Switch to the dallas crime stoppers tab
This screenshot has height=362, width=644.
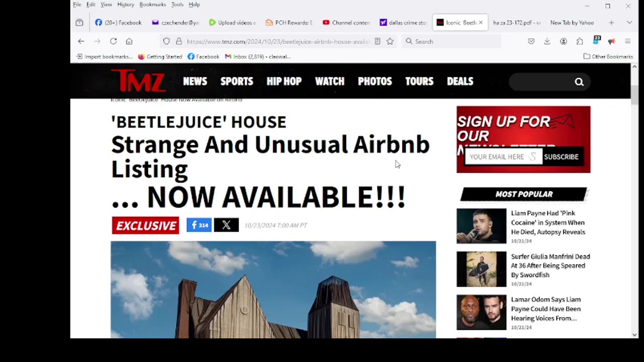tap(404, 23)
